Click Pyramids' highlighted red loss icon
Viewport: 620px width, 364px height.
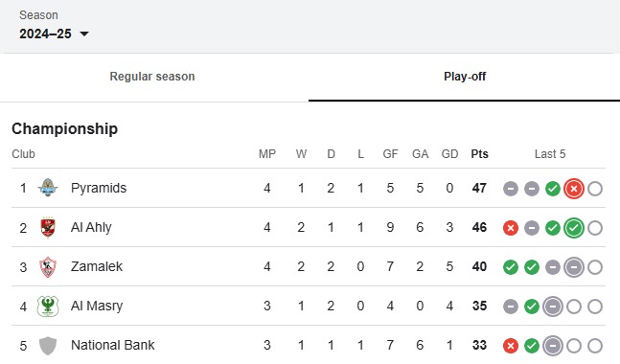[574, 189]
